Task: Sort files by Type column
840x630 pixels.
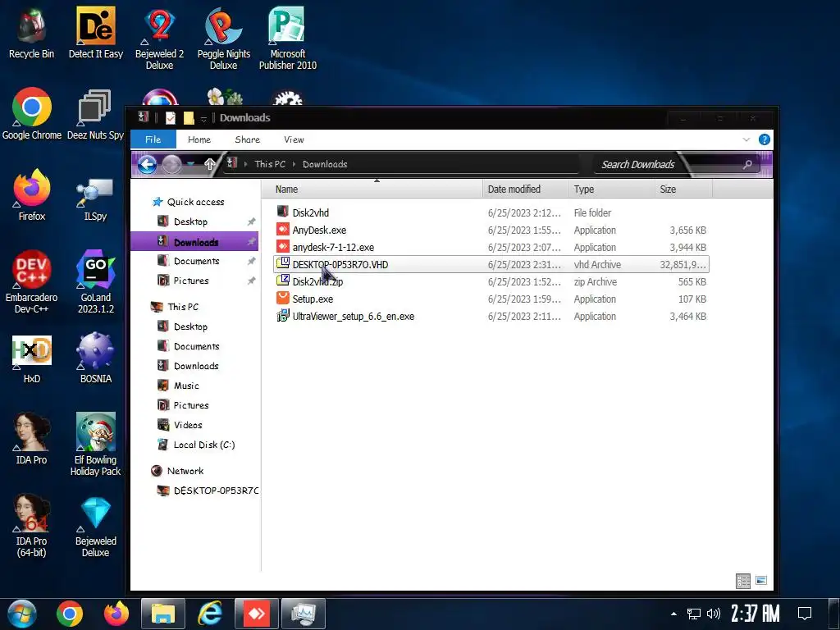Action: tap(611, 189)
